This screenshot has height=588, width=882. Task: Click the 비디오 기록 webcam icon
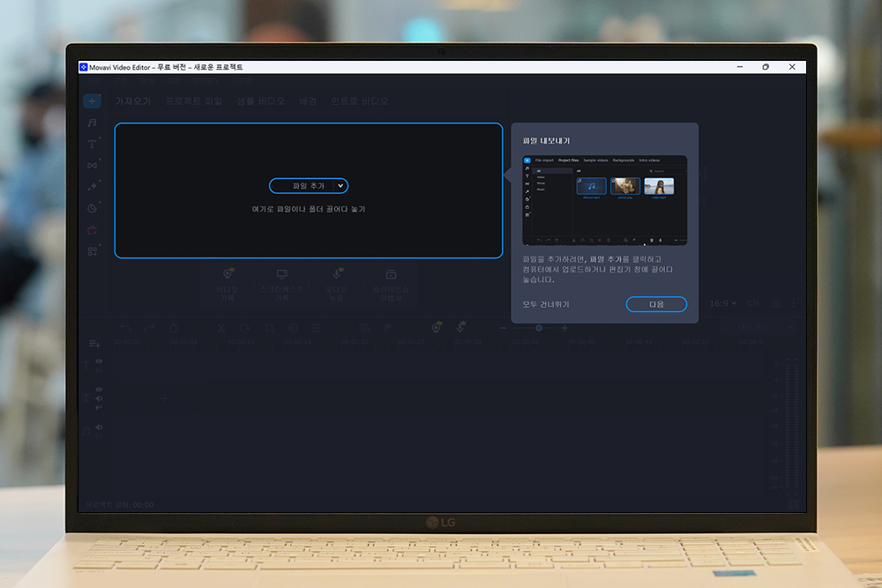point(228,274)
